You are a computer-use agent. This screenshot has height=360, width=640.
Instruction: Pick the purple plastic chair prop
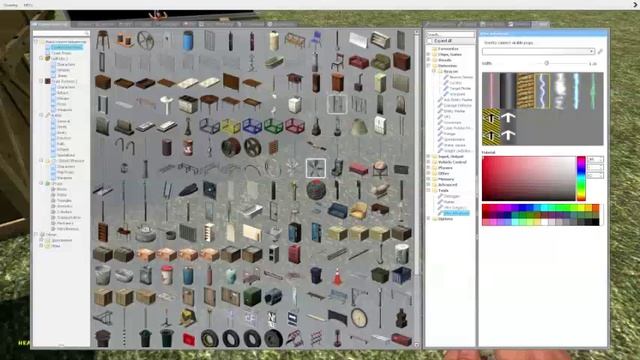click(316, 40)
